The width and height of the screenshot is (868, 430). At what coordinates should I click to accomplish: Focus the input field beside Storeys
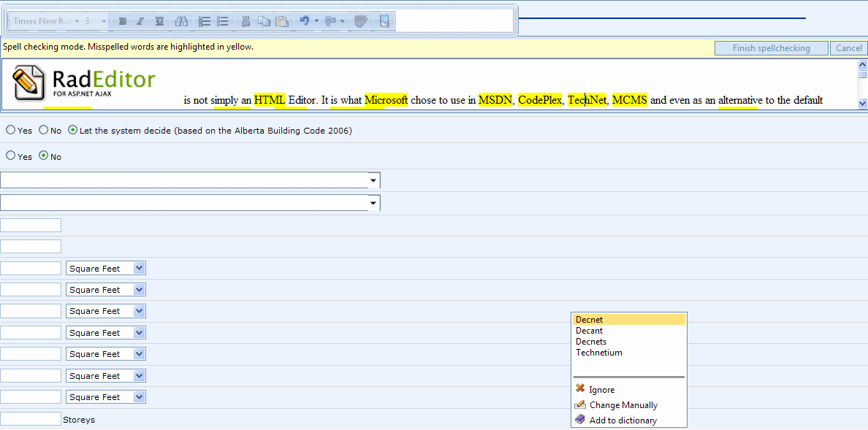tap(31, 419)
